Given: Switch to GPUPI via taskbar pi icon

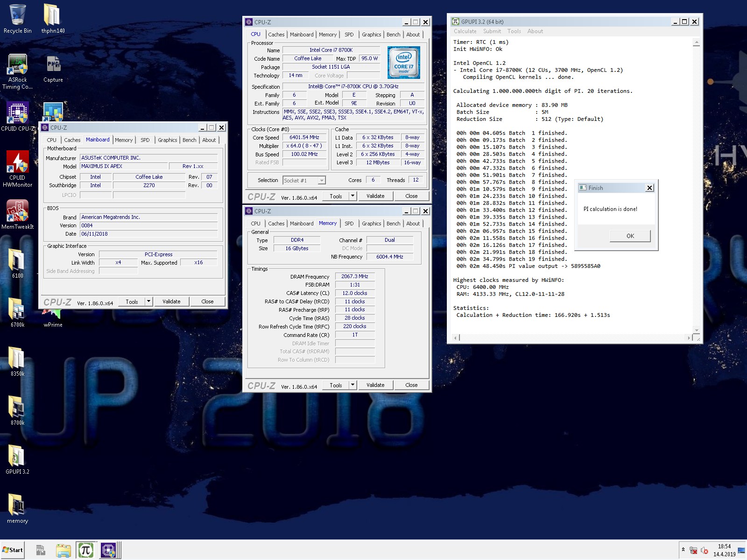Looking at the screenshot, I should [x=85, y=551].
